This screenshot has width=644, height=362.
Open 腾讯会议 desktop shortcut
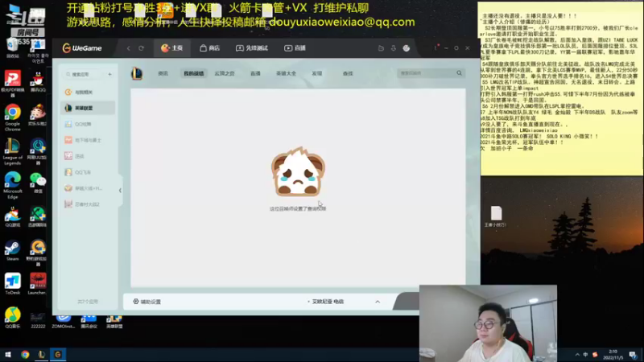click(x=89, y=322)
